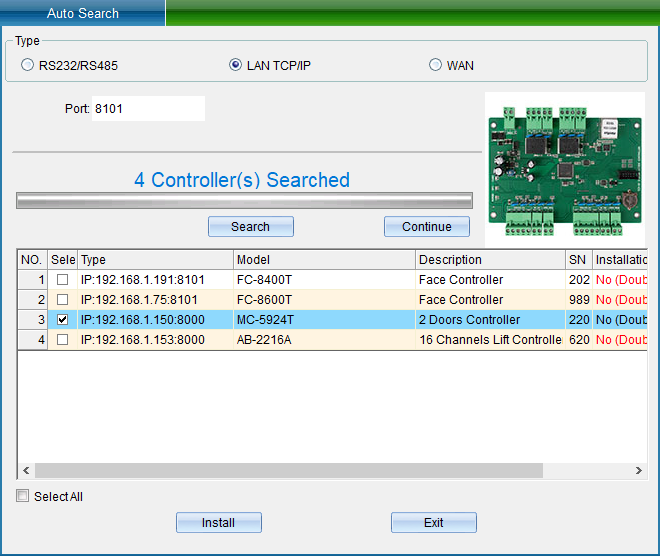
Task: Click the 4 Controller(s) Searched text
Action: [x=242, y=180]
